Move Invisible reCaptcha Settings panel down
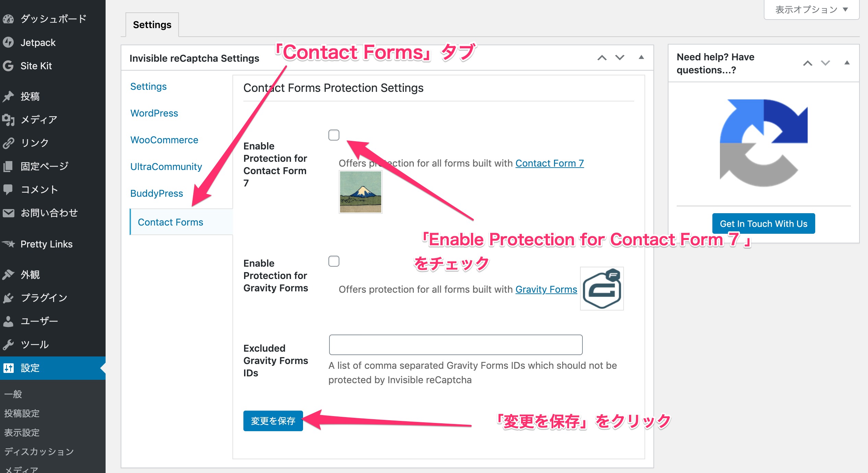This screenshot has width=868, height=473. 620,58
